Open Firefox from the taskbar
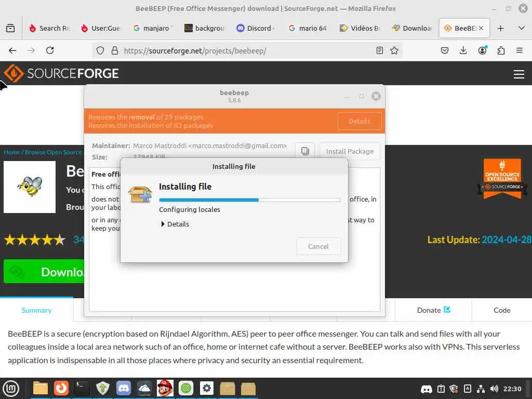Image resolution: width=532 pixels, height=399 pixels. point(61,388)
